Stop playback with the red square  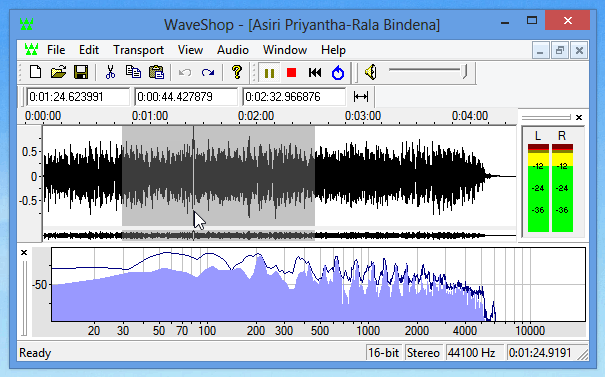(x=291, y=73)
